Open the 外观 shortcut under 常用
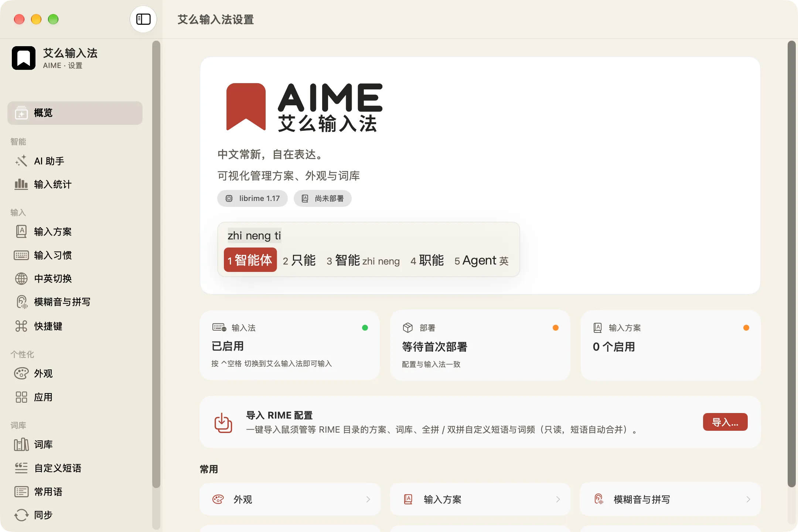This screenshot has height=532, width=798. pyautogui.click(x=290, y=499)
